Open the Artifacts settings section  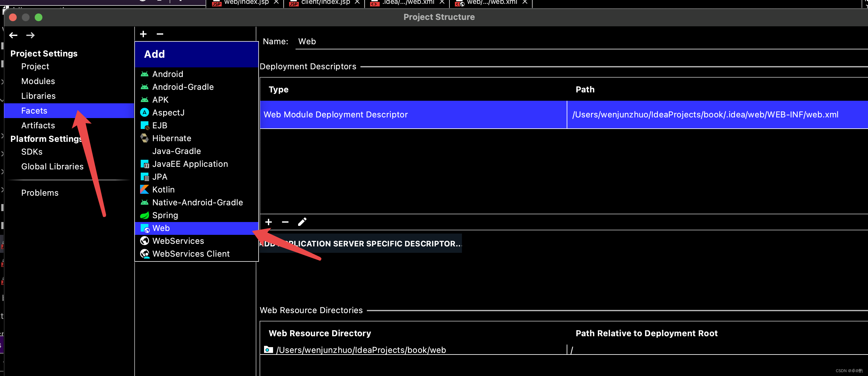tap(38, 125)
